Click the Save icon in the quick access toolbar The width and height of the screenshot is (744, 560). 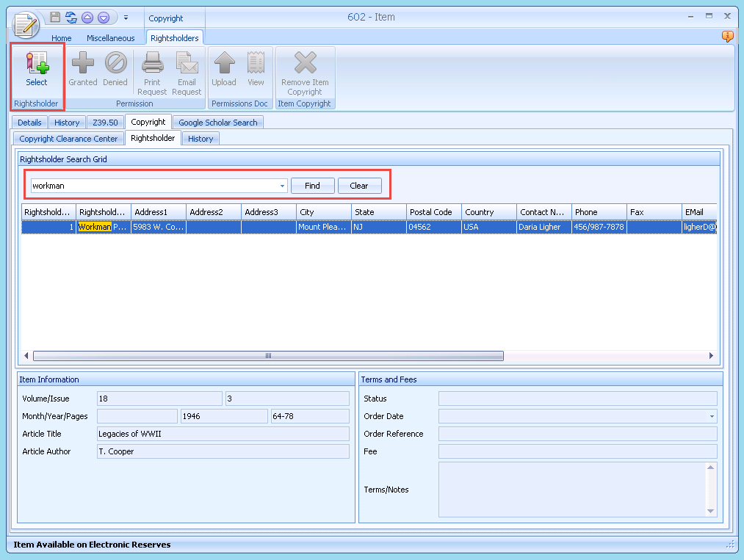(54, 17)
